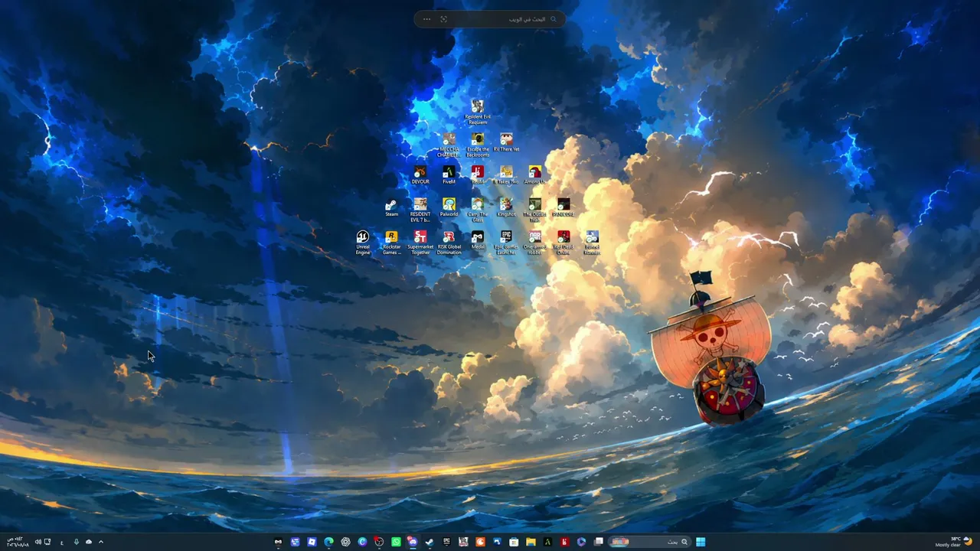The width and height of the screenshot is (980, 551).
Task: Open the Rockstar Games desktop shortcut
Action: [x=391, y=243]
